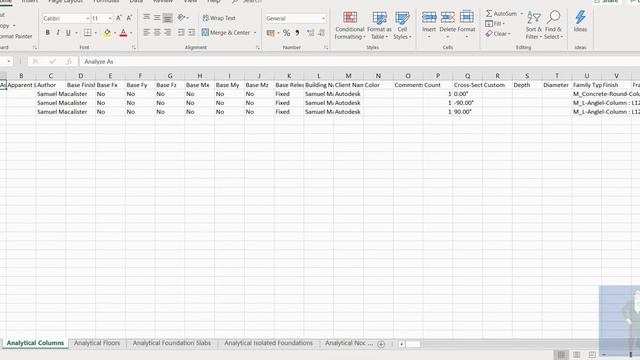Open the Format cells menu
Image resolution: width=640 pixels, height=360 pixels.
click(467, 24)
